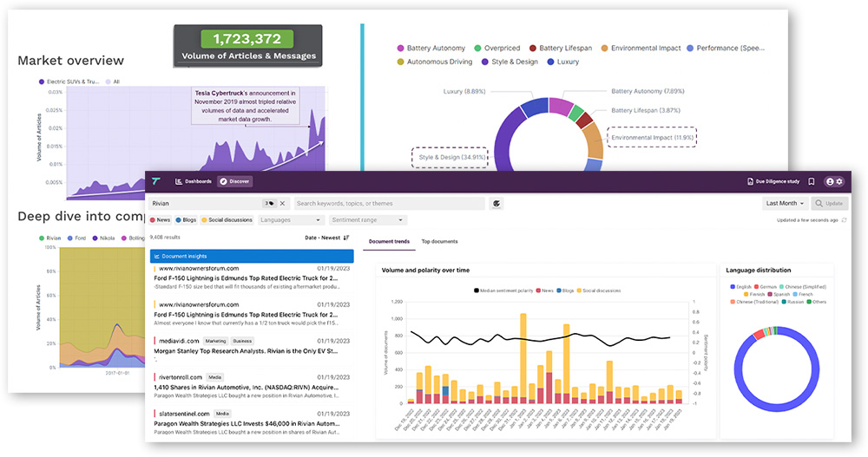Switch to the Top documents tab

pyautogui.click(x=439, y=241)
